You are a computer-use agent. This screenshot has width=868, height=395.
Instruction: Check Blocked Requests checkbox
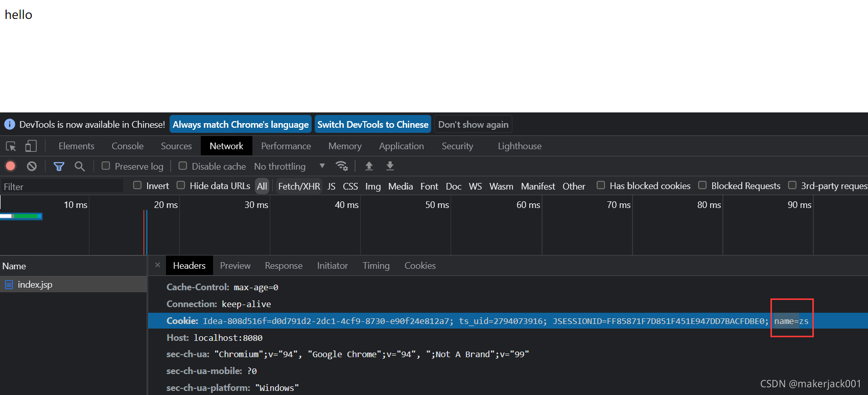click(702, 185)
